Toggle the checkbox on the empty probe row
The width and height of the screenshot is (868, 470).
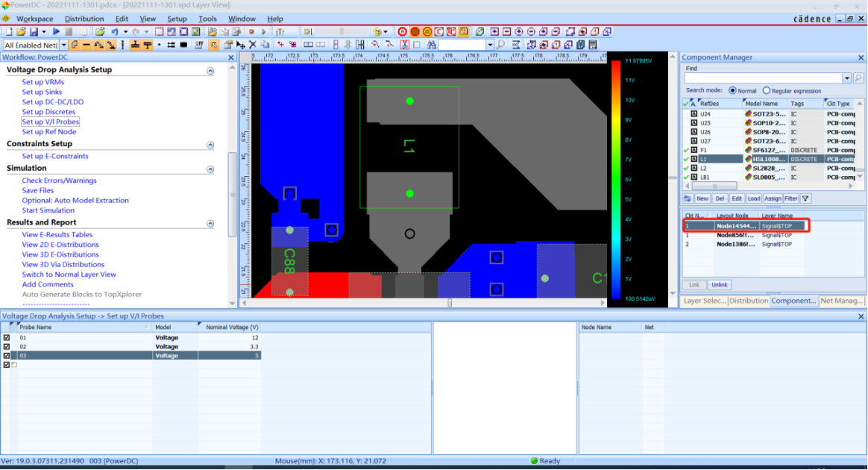click(7, 365)
